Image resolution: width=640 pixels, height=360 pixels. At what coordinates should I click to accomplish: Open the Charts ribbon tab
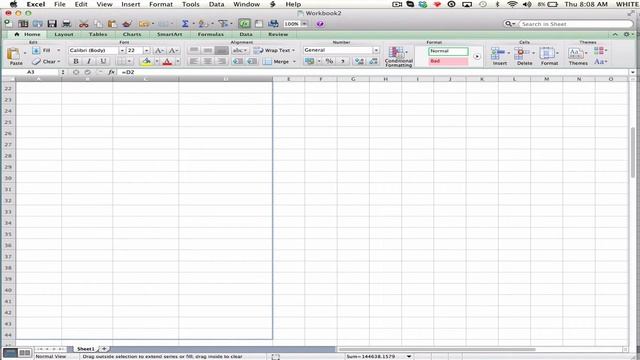tap(132, 34)
